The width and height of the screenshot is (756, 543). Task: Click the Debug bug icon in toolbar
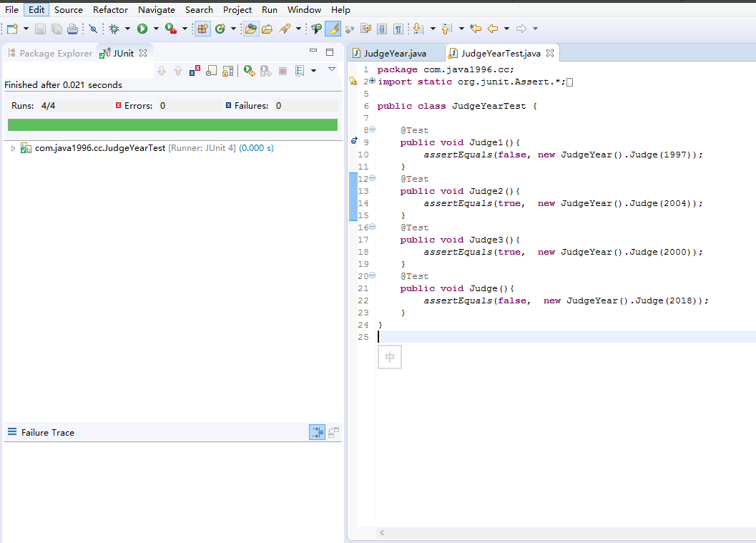click(114, 29)
